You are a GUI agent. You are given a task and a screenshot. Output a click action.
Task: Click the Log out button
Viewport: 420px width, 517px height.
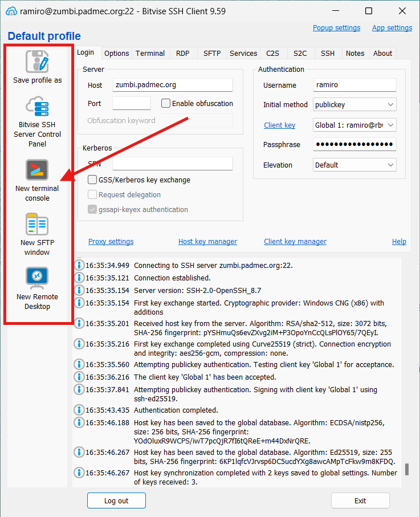tap(116, 500)
